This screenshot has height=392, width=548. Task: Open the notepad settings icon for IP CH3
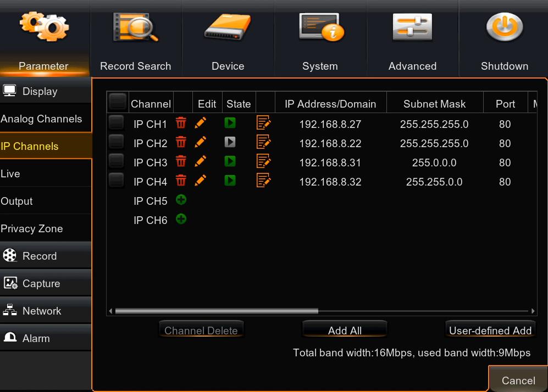(x=263, y=161)
